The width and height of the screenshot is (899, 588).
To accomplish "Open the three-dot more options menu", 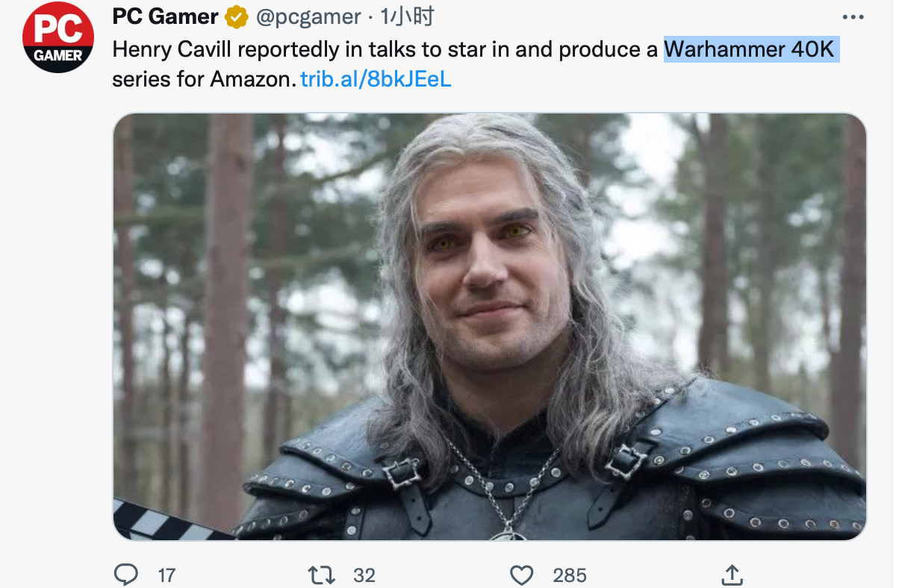I will [x=853, y=17].
